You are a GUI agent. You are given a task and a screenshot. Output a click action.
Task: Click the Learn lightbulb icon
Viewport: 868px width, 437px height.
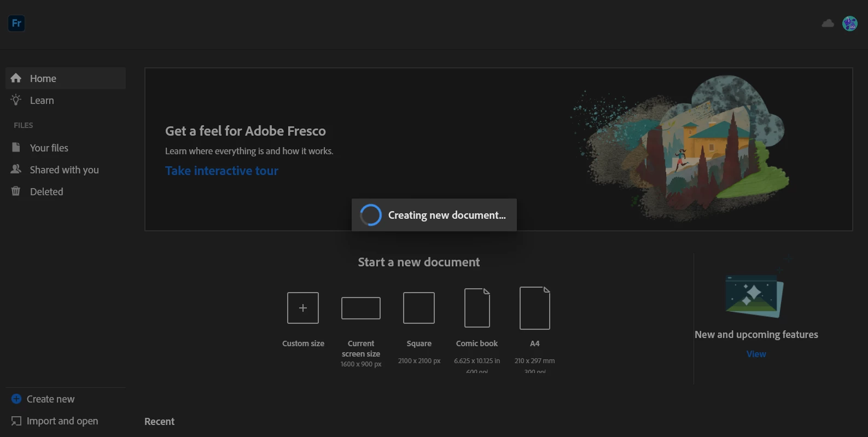point(16,100)
